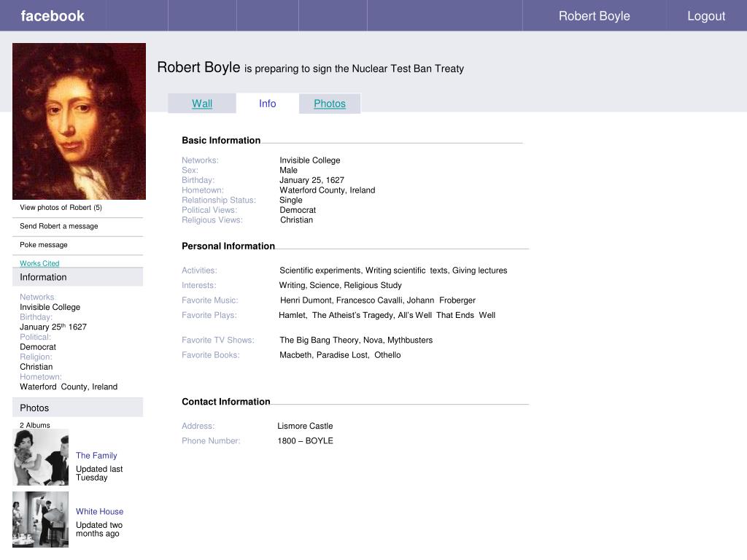Click Logout in the header
The width and height of the screenshot is (747, 560).
click(x=706, y=16)
